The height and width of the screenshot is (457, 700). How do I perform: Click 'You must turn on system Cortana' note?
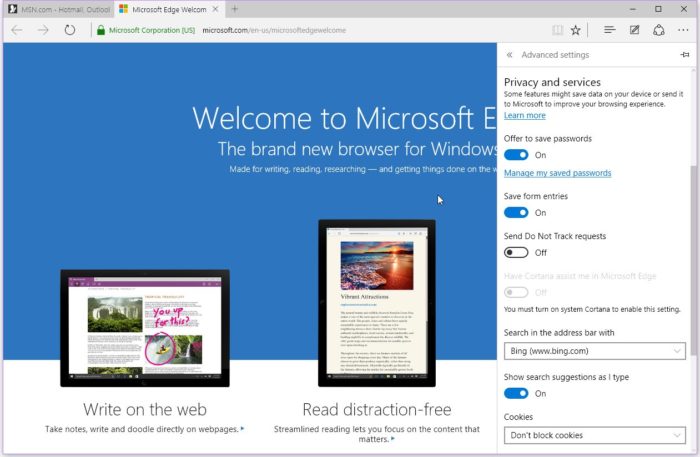592,309
